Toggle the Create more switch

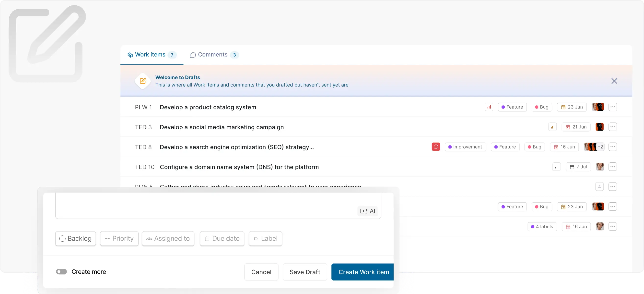[x=61, y=272]
